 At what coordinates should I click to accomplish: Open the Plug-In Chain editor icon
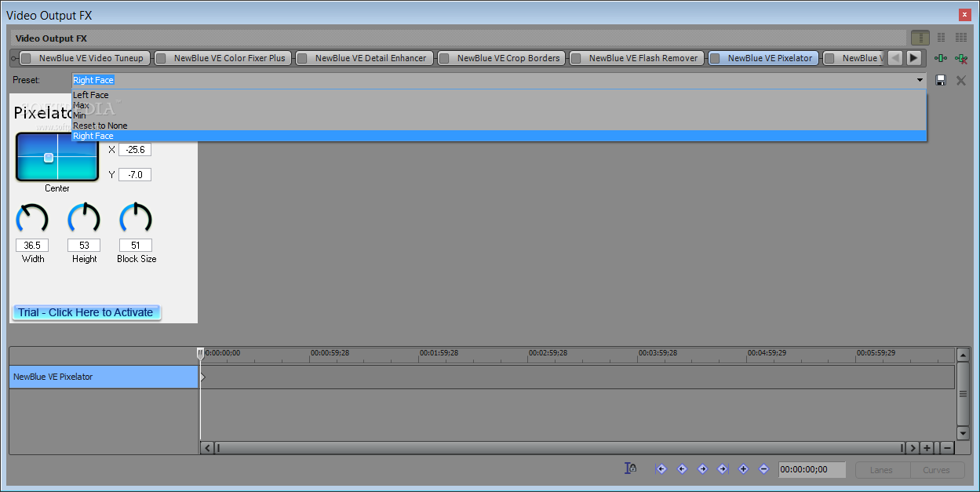tap(940, 58)
